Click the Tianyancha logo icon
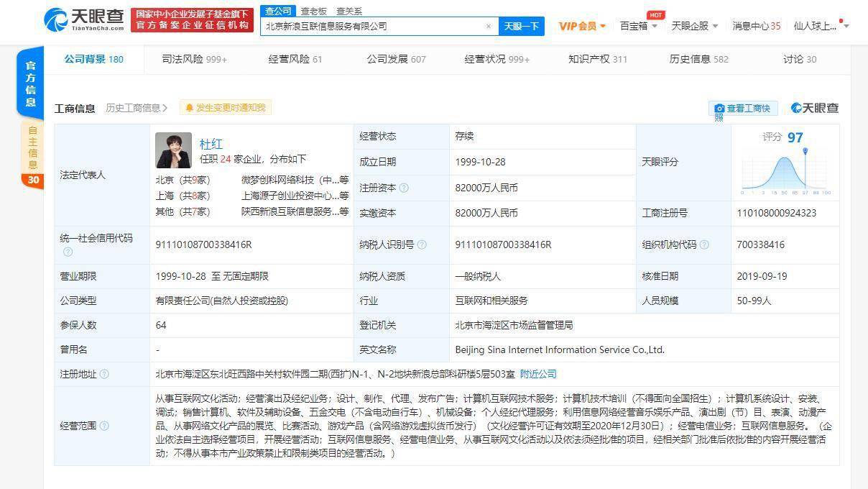The height and width of the screenshot is (489, 868). [x=56, y=19]
